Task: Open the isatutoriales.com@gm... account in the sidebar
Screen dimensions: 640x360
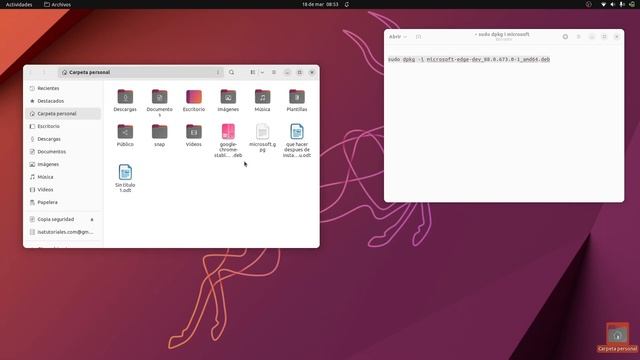Action: click(x=63, y=232)
